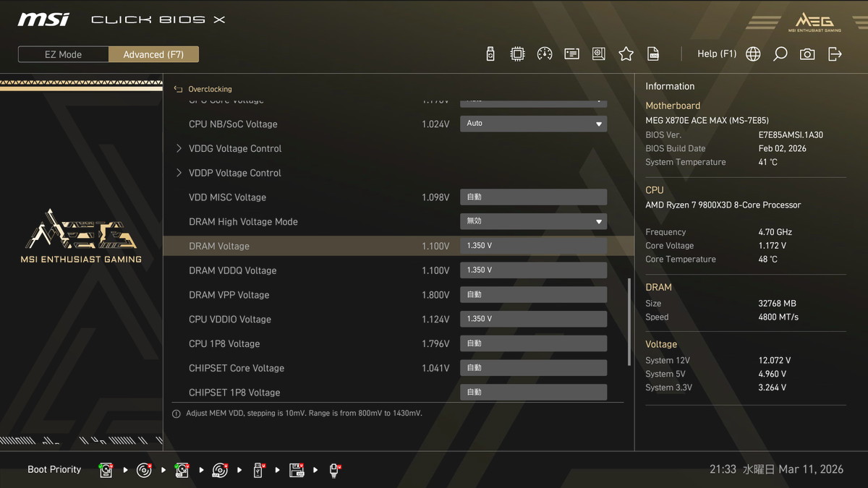
Task: Expand VDDP Voltage Control
Action: (x=234, y=174)
